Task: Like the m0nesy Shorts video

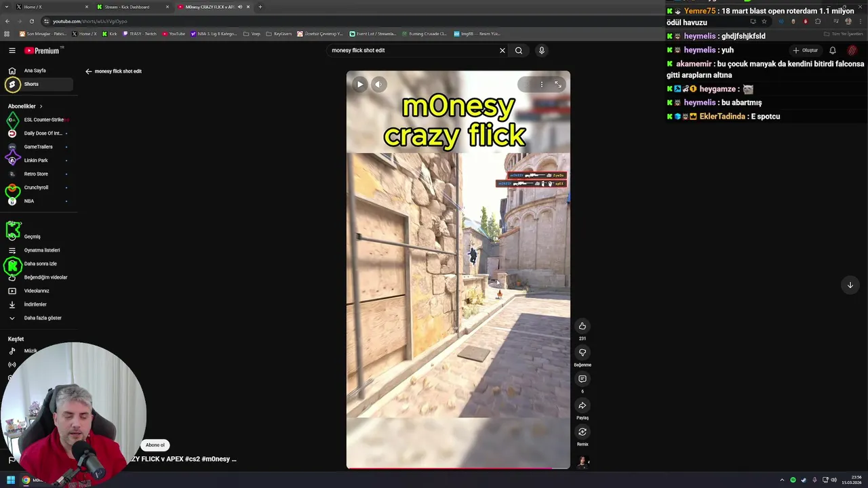Action: [582, 326]
